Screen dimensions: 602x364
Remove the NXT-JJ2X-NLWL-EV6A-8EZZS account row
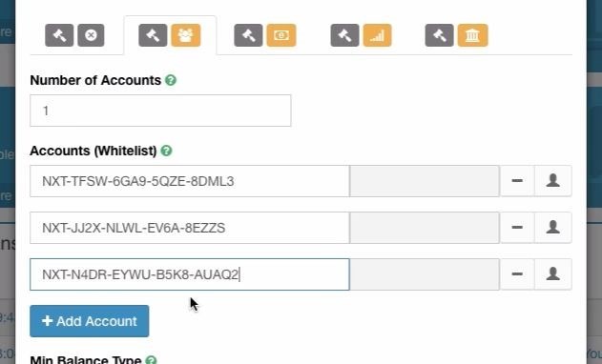click(x=517, y=228)
